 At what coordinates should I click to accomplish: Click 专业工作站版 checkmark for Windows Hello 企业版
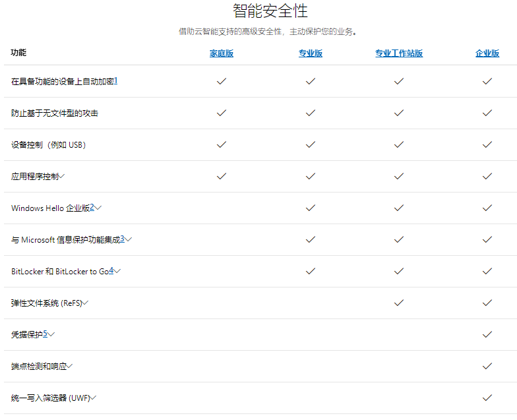(398, 208)
